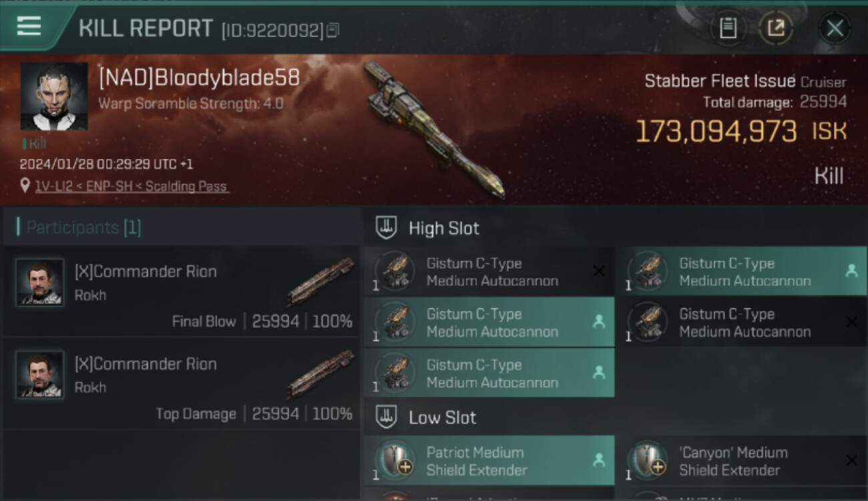The height and width of the screenshot is (501, 868).
Task: Click Rokh ship image in Final Blow row
Action: point(321,281)
